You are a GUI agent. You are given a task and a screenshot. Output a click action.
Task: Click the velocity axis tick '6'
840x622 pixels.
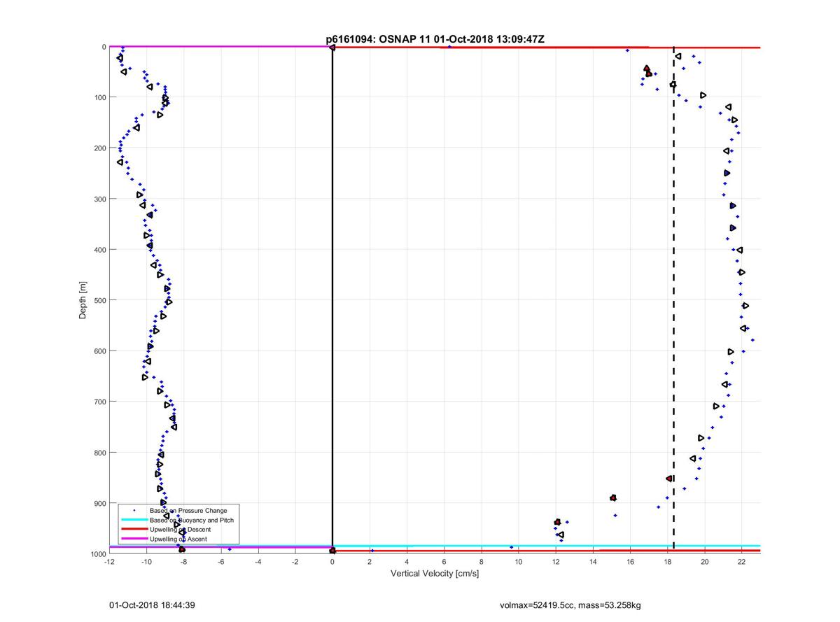tap(444, 561)
